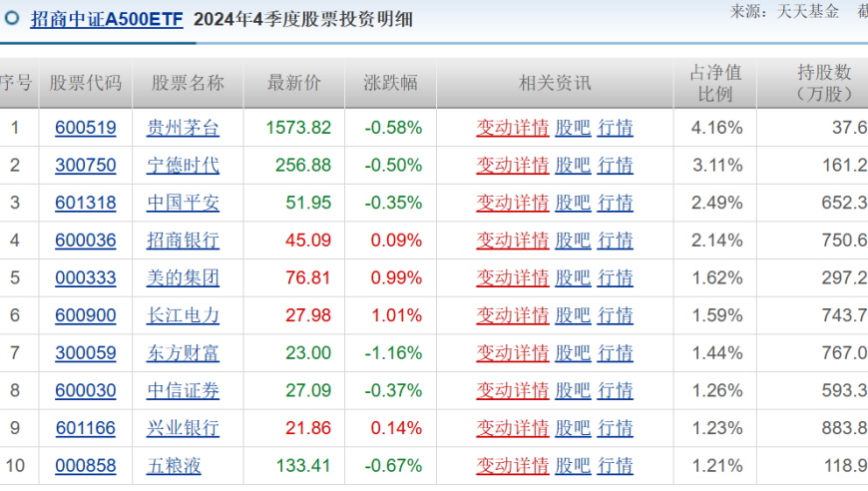Screen dimensions: 868x491
Task: Click the 股票代码 column header
Action: coord(85,83)
